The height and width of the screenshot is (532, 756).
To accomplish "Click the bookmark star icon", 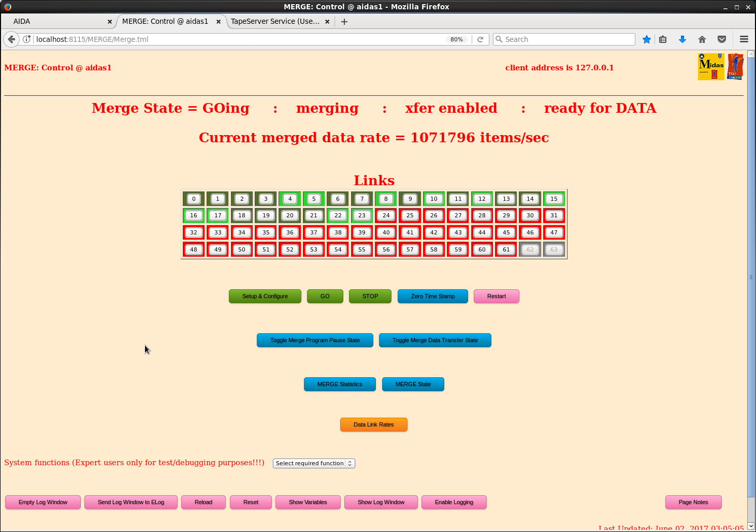I will tap(647, 39).
